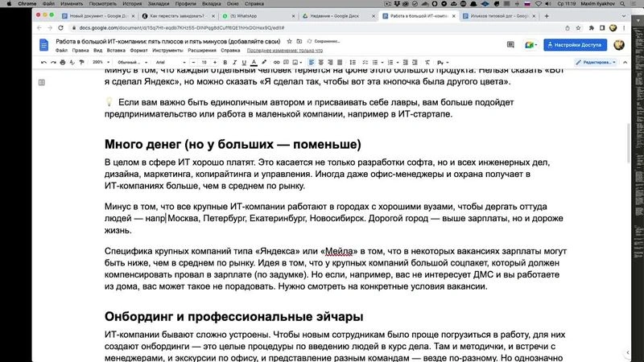Screen dimensions: 644x362
Task: Clear formatting from selected text
Action: 427,63
